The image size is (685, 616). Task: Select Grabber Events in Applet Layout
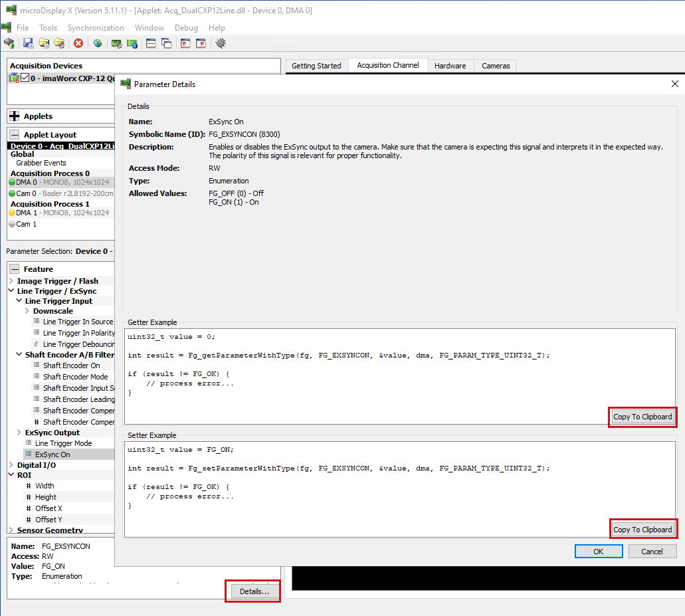coord(41,163)
